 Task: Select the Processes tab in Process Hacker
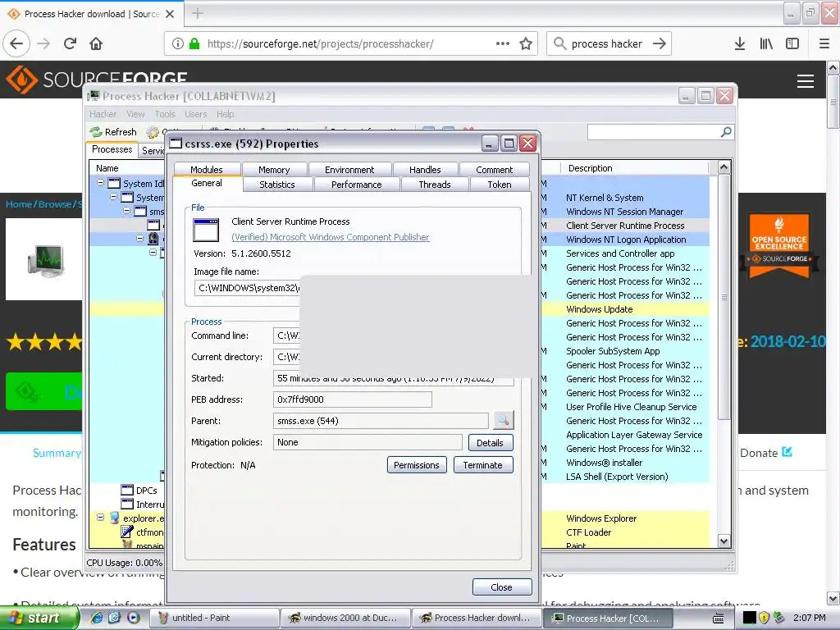pos(112,149)
